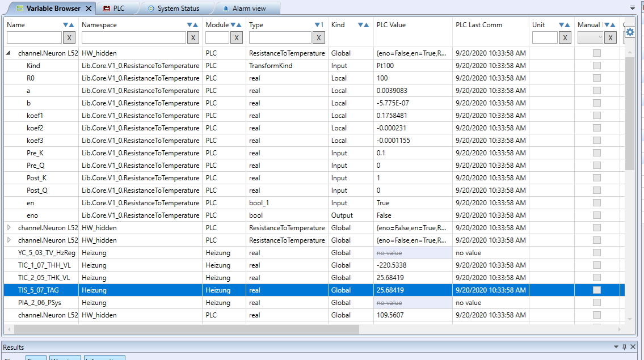Clear the Namespace filter with X button
Image resolution: width=644 pixels, height=360 pixels.
(193, 37)
